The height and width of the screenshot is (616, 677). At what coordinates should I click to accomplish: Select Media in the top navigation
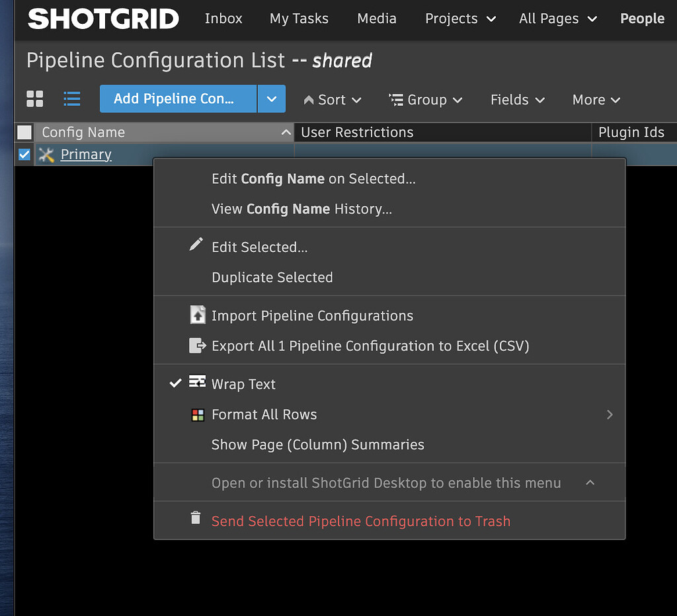tap(377, 19)
